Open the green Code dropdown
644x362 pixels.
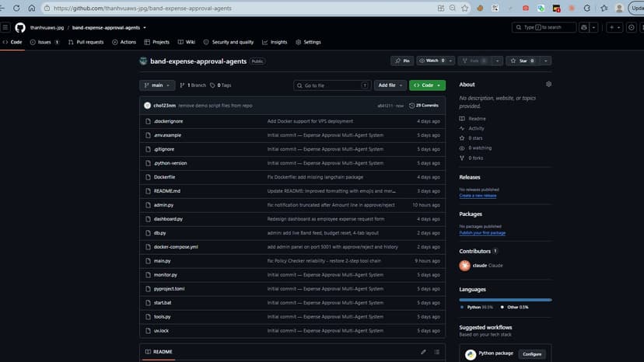click(x=427, y=85)
